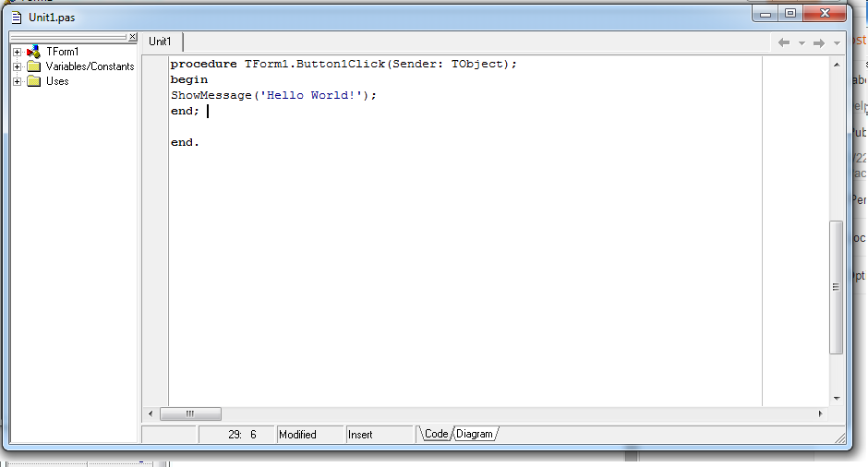Click the final 'end.' code line
Screen dimensions: 868x467
[185, 142]
